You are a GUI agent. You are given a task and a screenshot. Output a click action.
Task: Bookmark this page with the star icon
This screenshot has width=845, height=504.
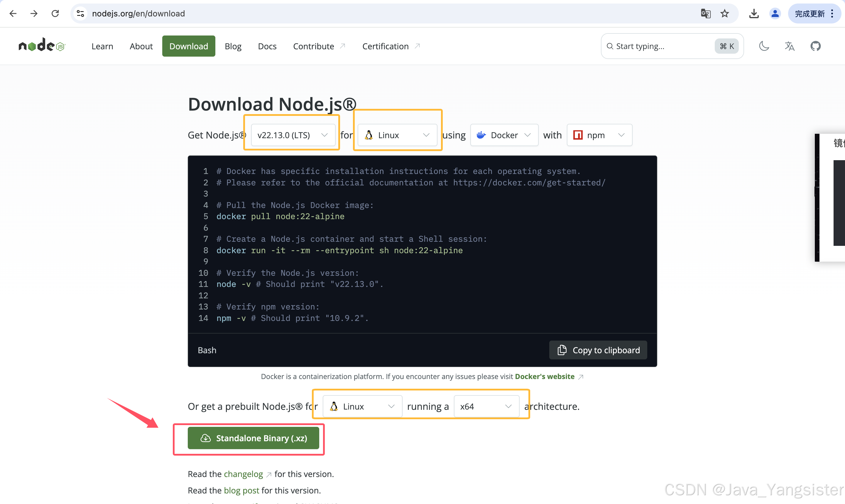725,13
